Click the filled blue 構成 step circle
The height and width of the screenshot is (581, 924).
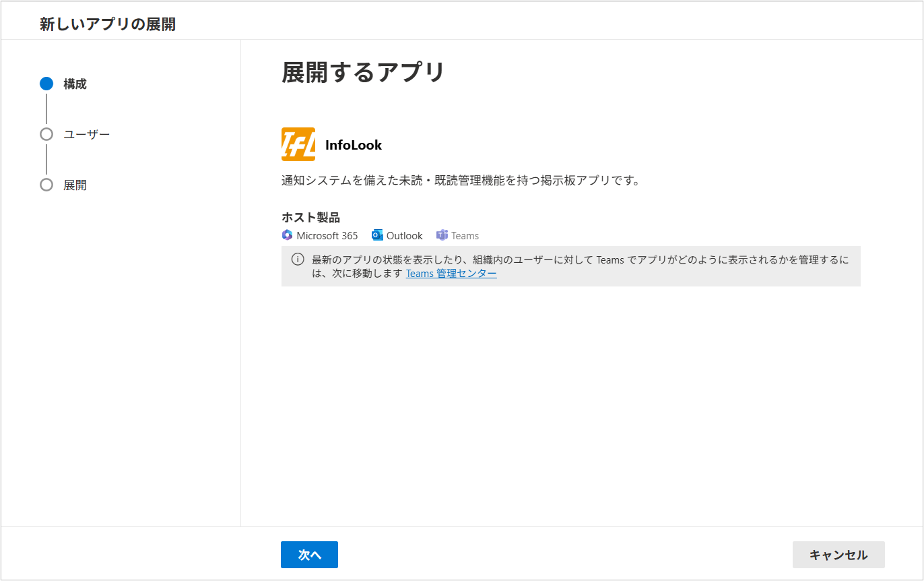pos(46,84)
